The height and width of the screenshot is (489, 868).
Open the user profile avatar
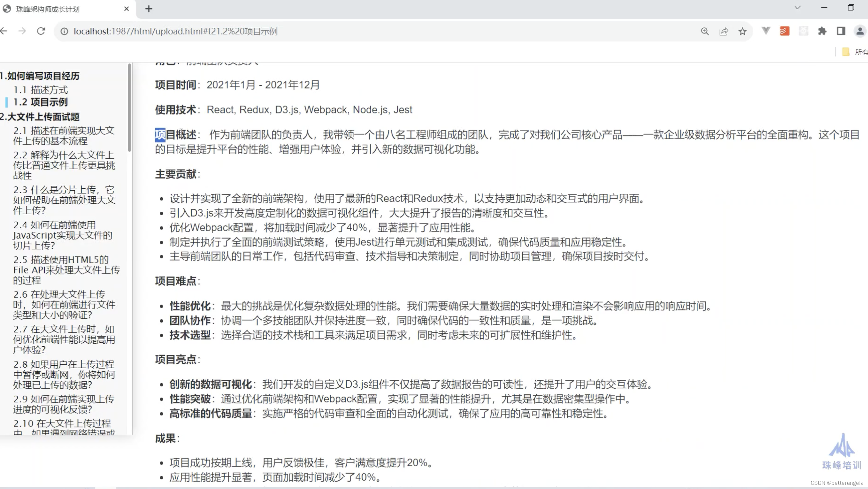pos(860,31)
